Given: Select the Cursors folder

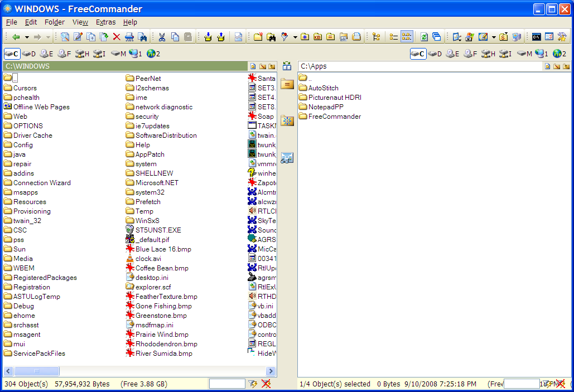Looking at the screenshot, I should coord(21,88).
